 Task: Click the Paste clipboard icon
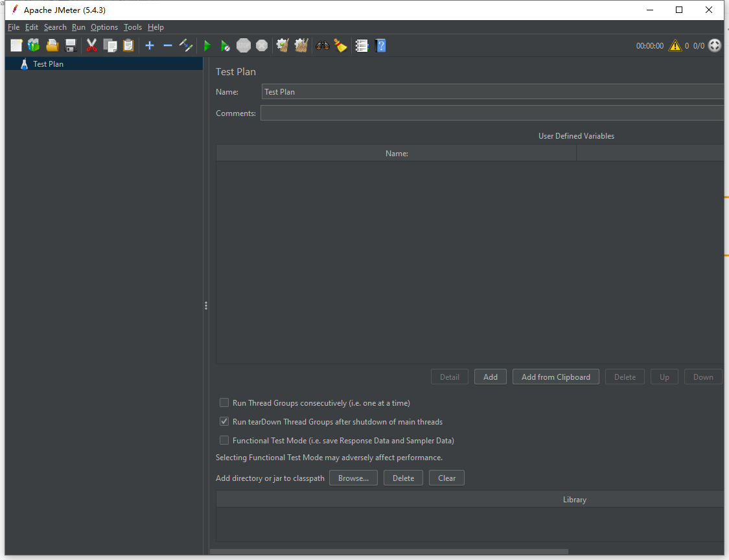tap(128, 45)
